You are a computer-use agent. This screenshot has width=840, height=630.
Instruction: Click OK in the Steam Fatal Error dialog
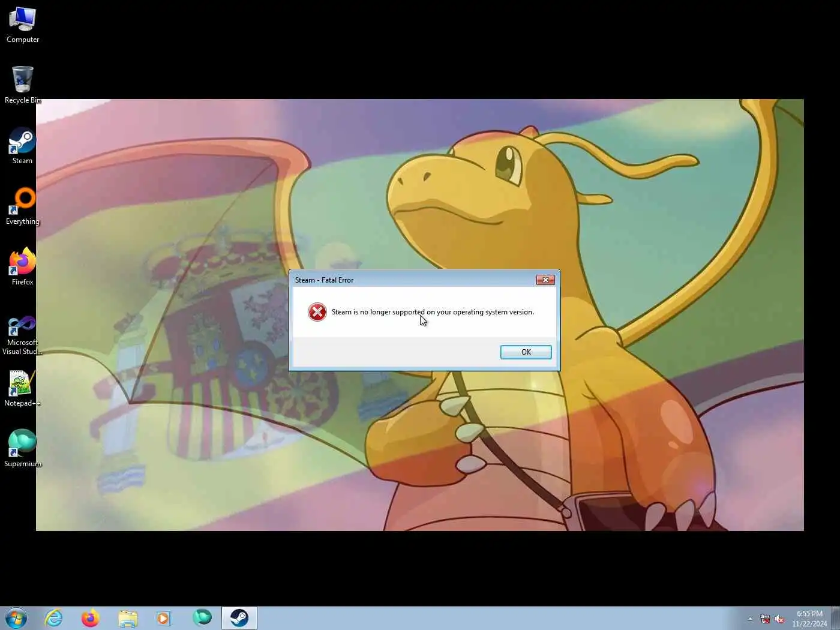(x=526, y=352)
